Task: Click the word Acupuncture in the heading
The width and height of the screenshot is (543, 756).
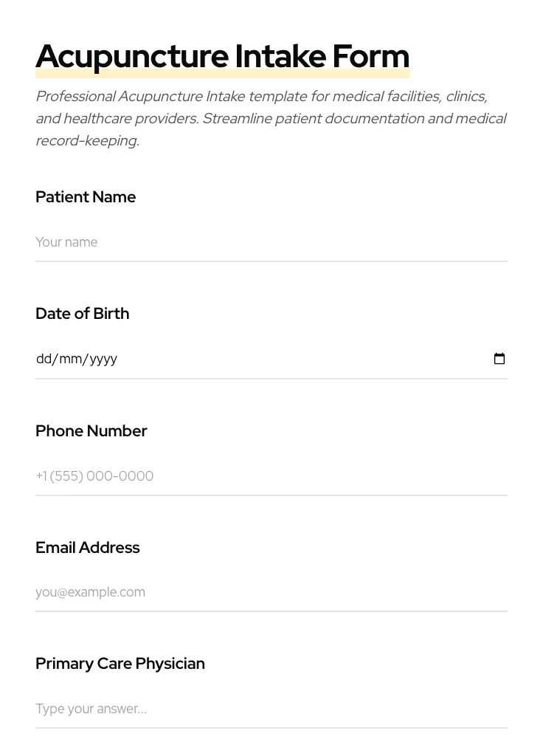Action: pos(132,57)
